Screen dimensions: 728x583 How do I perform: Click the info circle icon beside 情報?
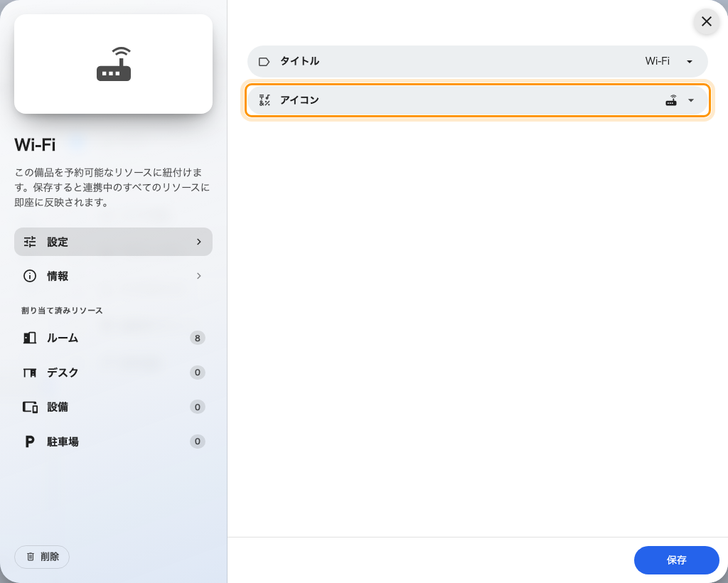30,276
